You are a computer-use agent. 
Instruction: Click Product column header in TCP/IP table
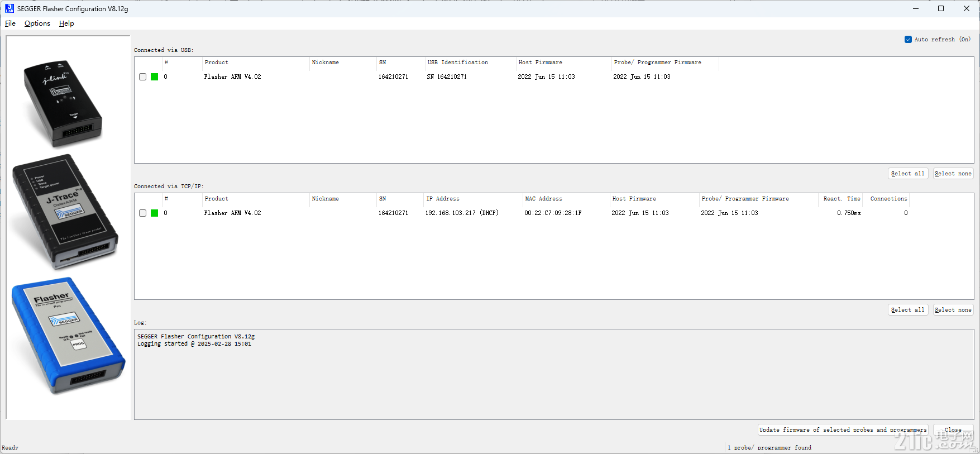(256, 199)
